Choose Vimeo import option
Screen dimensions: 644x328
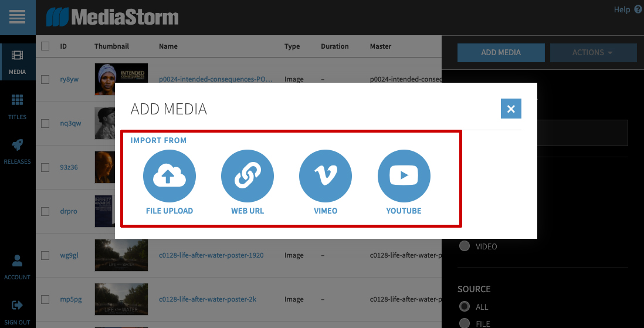[326, 182]
